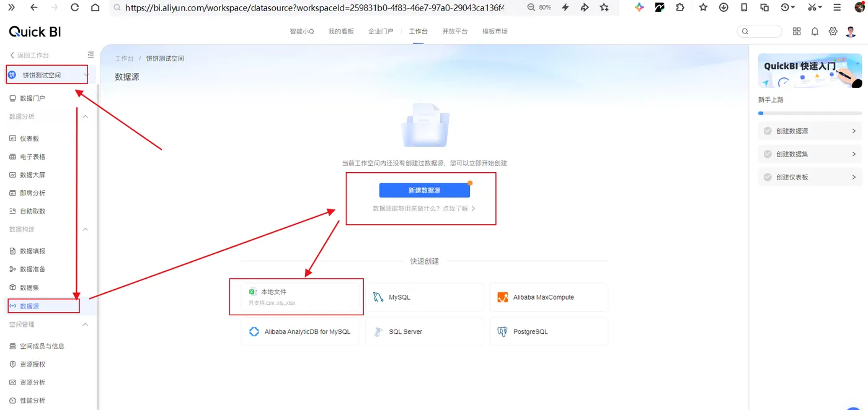
Task: Choose the 本地文件 quick-create card
Action: pos(300,297)
